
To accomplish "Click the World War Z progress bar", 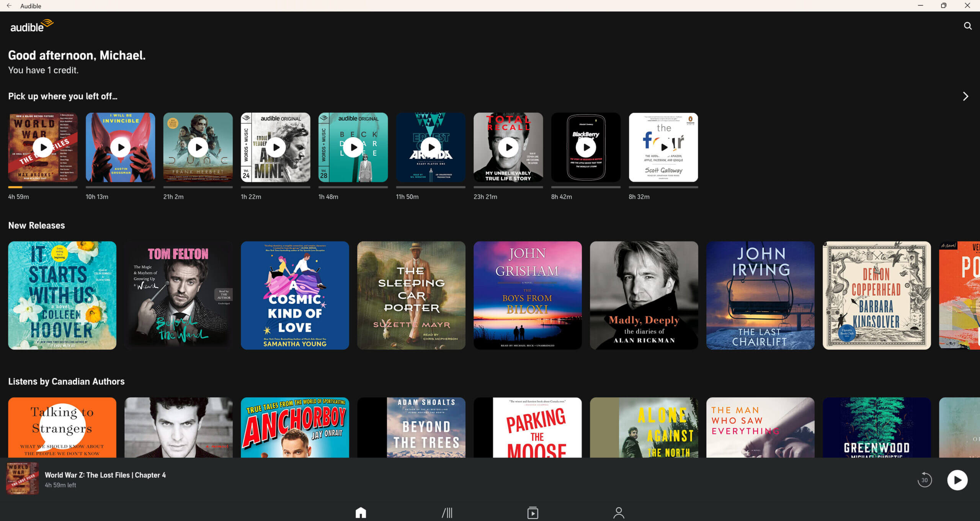I will [43, 187].
